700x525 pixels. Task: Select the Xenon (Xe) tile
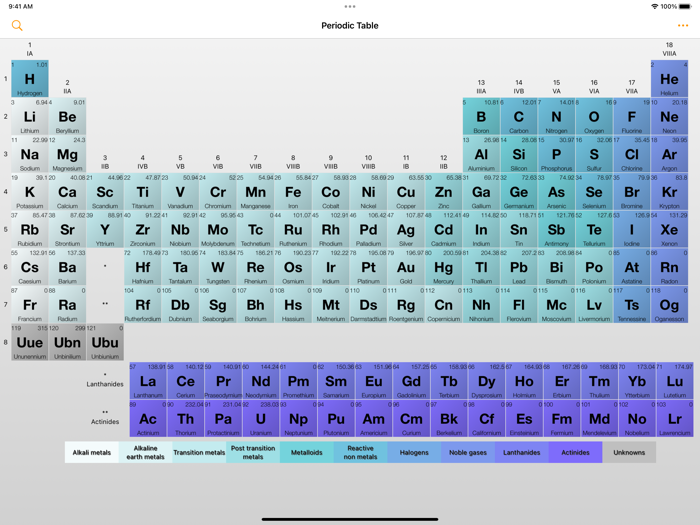pyautogui.click(x=669, y=229)
